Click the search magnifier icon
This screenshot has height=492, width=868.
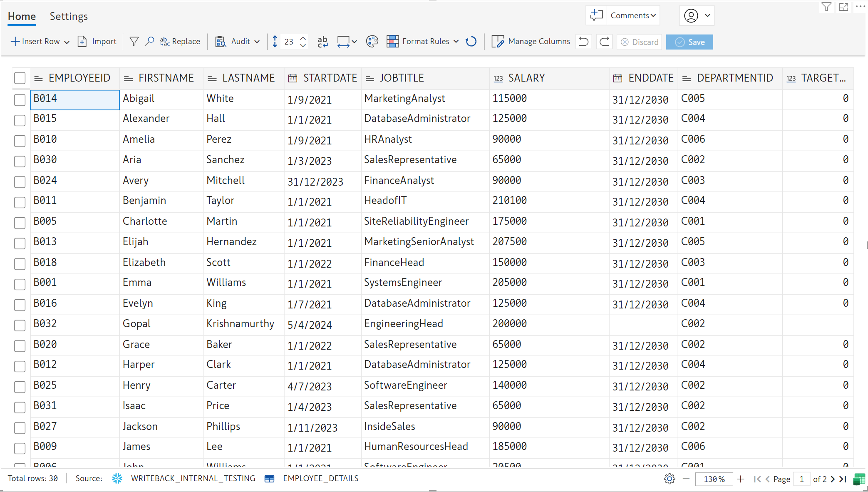click(x=149, y=42)
